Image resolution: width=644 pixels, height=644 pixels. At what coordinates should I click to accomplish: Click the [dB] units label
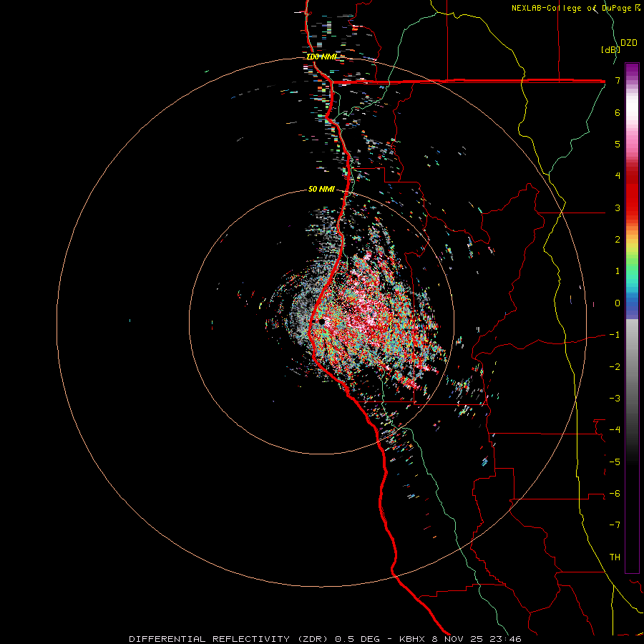point(610,49)
